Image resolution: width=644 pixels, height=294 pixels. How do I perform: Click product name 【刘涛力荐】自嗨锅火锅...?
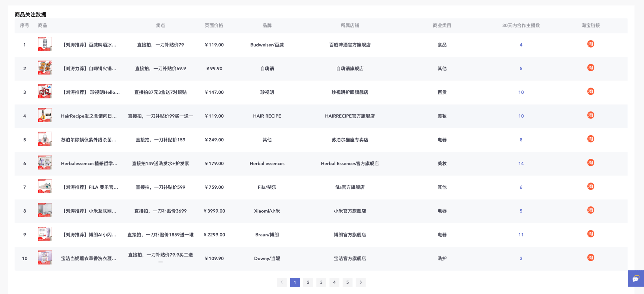click(89, 69)
